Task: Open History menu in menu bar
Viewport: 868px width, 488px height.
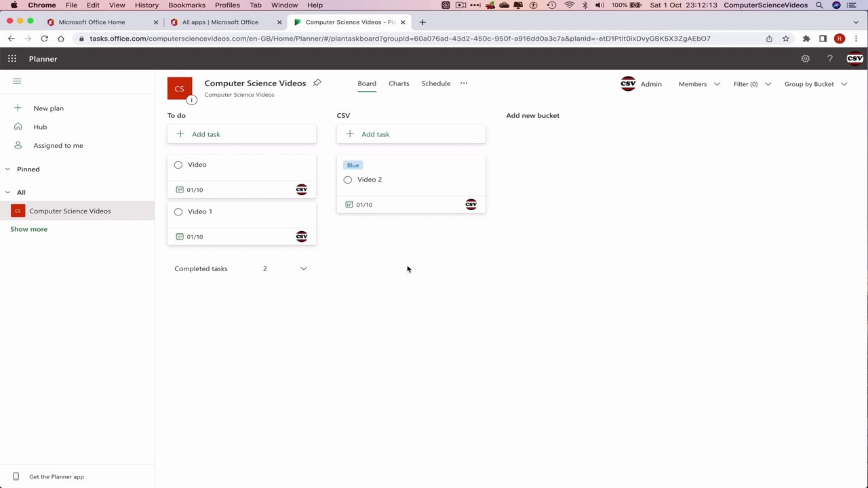Action: point(146,5)
